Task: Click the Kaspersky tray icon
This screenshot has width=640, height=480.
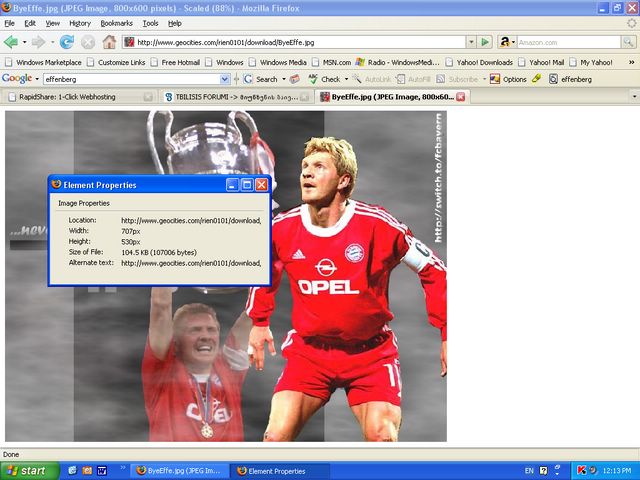Action: point(581,470)
